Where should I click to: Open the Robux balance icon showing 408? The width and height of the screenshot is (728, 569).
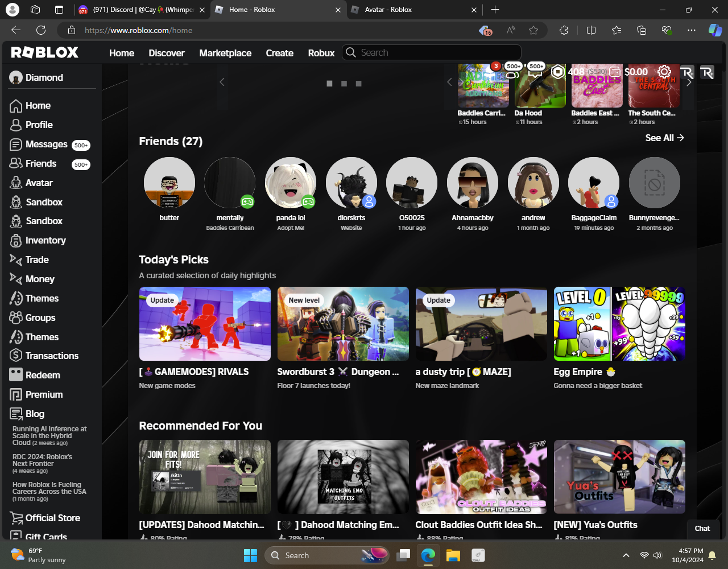558,72
